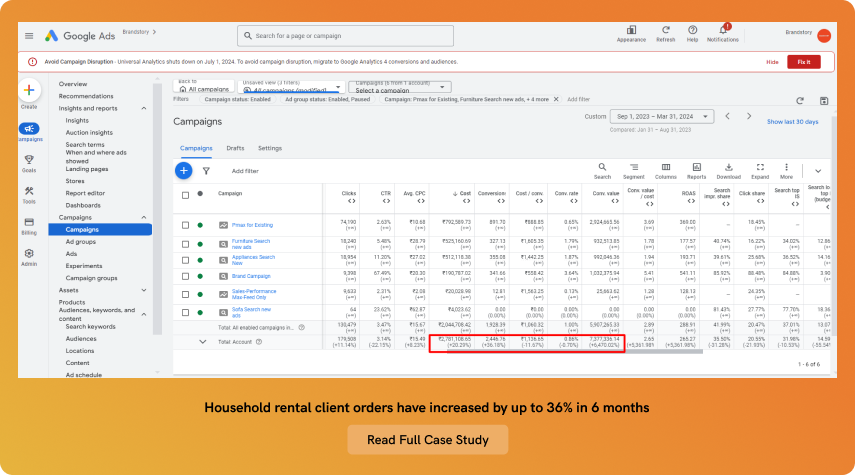
Task: Open the Segment tool
Action: 634,171
